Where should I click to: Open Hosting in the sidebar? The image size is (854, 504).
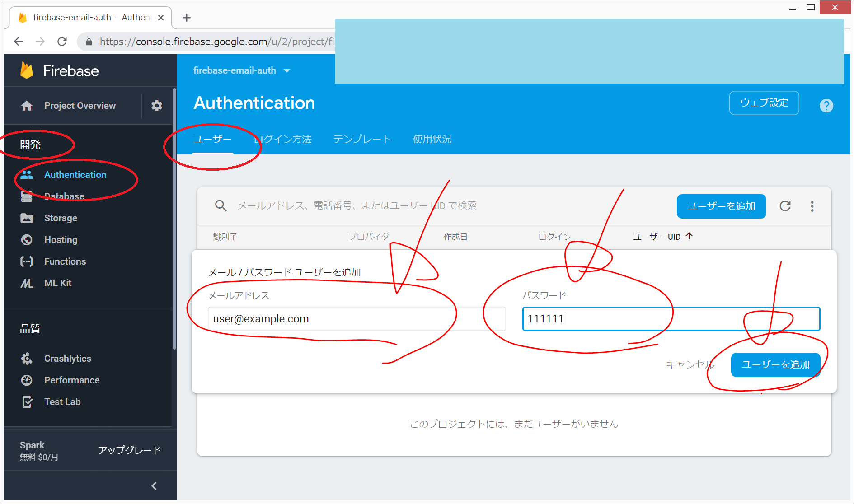61,240
